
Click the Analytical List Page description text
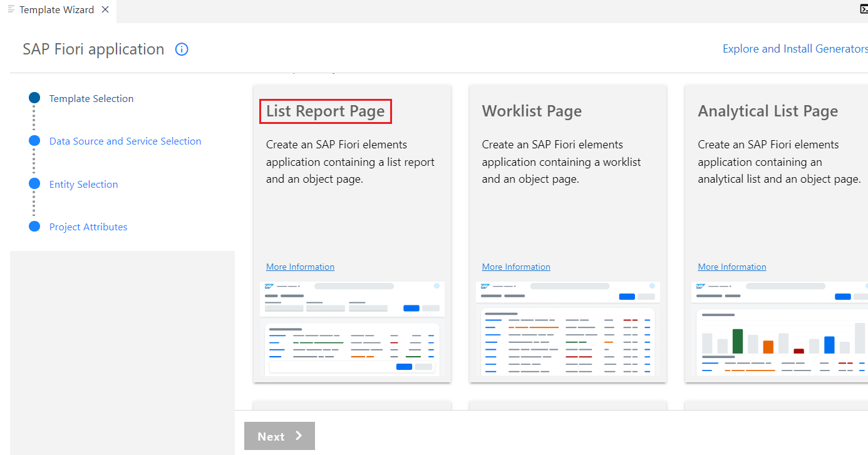point(779,161)
